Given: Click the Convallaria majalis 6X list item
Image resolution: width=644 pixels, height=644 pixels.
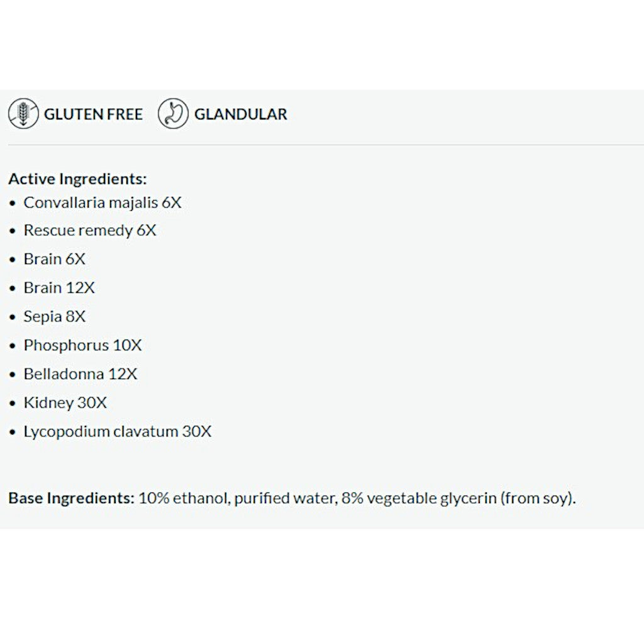Looking at the screenshot, I should 103,203.
